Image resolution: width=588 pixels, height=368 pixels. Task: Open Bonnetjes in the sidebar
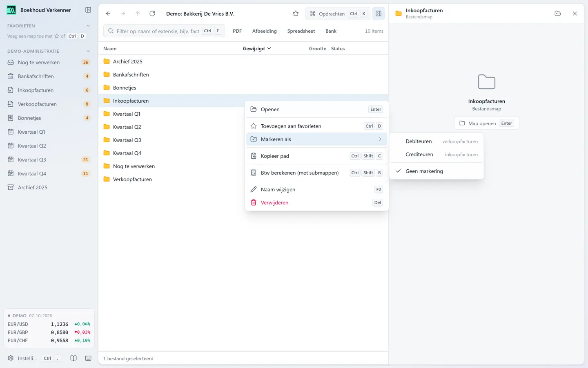49,118
